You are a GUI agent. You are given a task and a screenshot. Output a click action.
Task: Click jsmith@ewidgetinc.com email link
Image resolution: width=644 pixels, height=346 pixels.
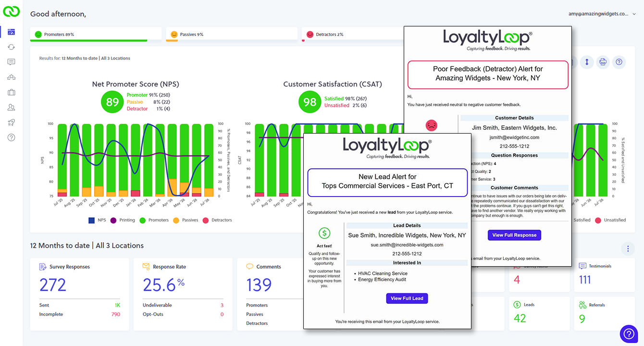pos(514,137)
